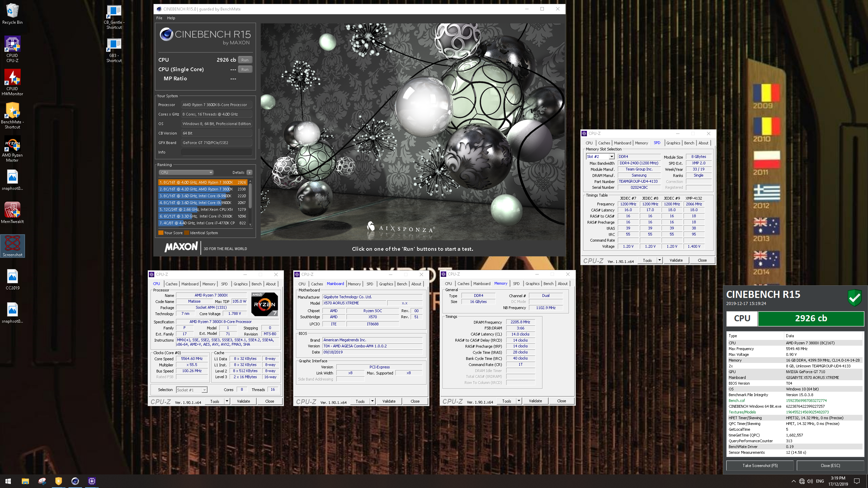Open MemTweakIt desktop icon

12,212
